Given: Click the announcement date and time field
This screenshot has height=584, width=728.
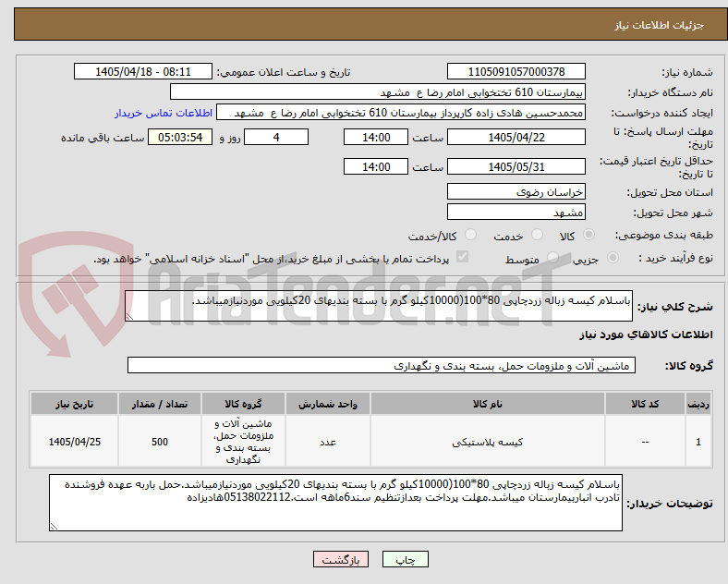Looking at the screenshot, I should pyautogui.click(x=143, y=71).
